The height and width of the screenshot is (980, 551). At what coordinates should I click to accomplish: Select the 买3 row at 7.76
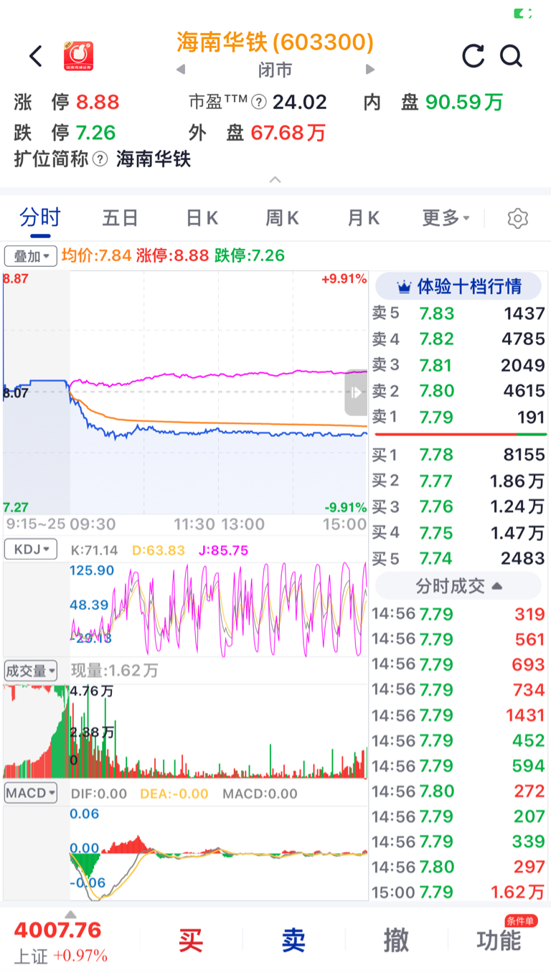(x=458, y=507)
